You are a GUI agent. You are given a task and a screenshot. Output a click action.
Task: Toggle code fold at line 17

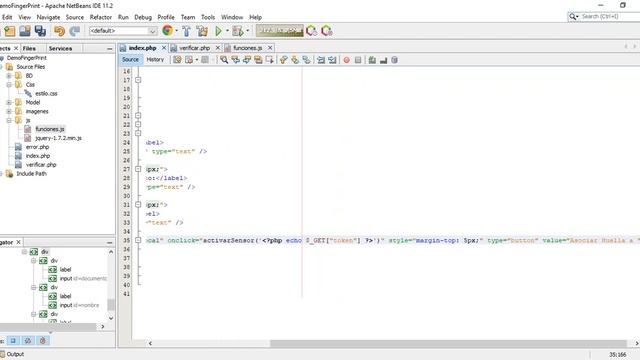pyautogui.click(x=138, y=80)
